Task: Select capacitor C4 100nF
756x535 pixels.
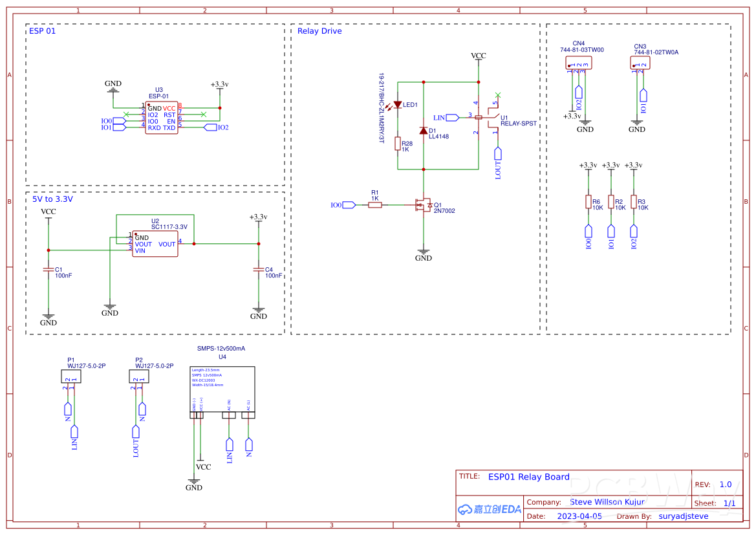Action: click(x=259, y=269)
